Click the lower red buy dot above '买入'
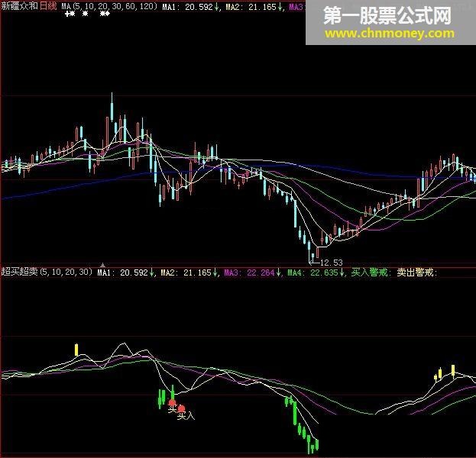 click(181, 408)
